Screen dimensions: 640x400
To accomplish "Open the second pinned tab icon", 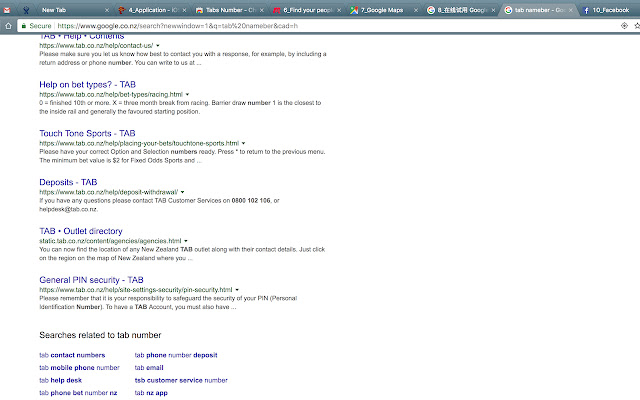I will click(26, 10).
